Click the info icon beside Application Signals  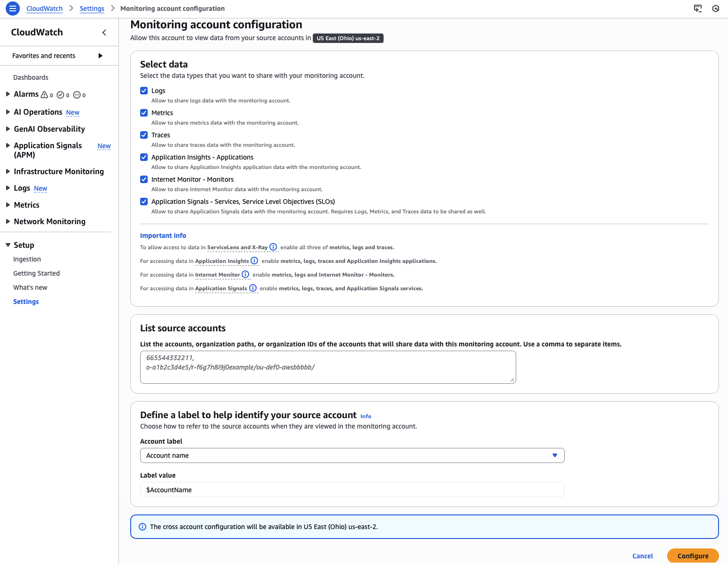(253, 288)
